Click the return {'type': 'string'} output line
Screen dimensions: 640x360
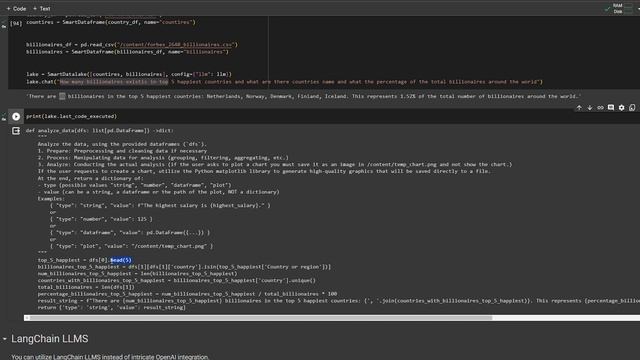click(x=111, y=307)
